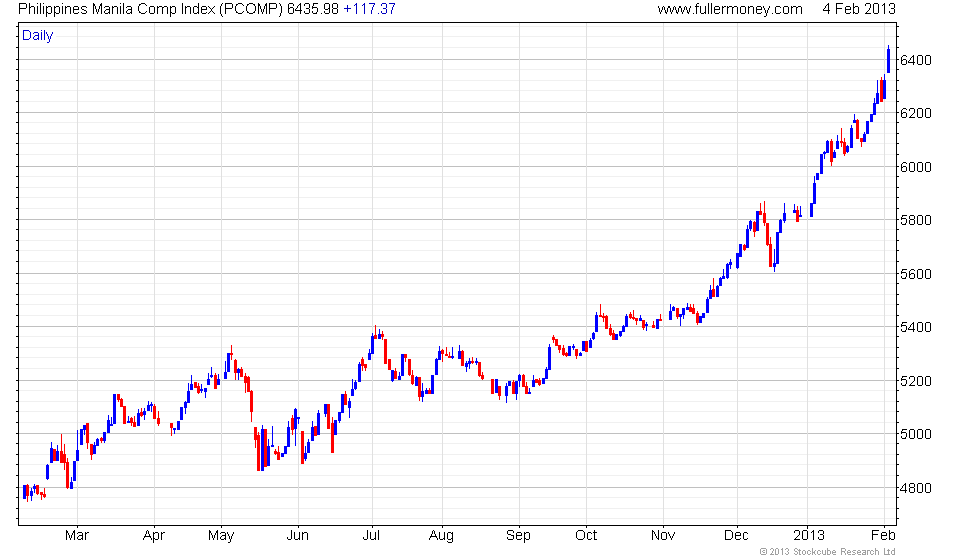The image size is (980, 560).
Task: Click the '© 2013 Stockcube Research Ltd' copyright text
Action: tap(828, 552)
